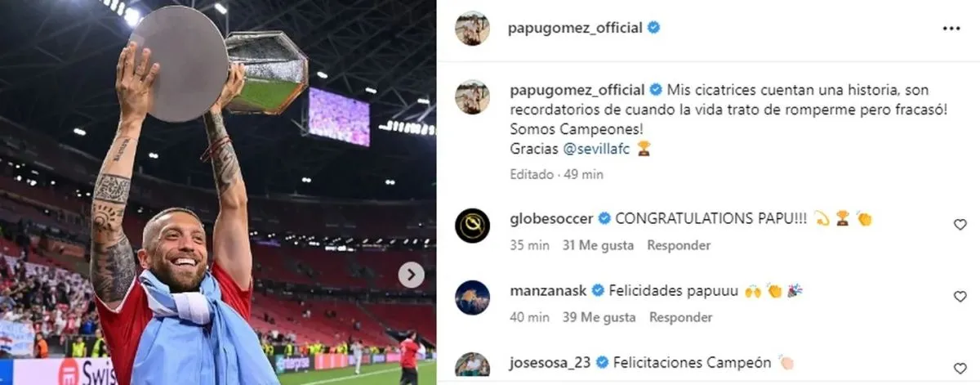This screenshot has width=980, height=385.
Task: Like the globesoccer comment with the heart
Action: coord(960,225)
